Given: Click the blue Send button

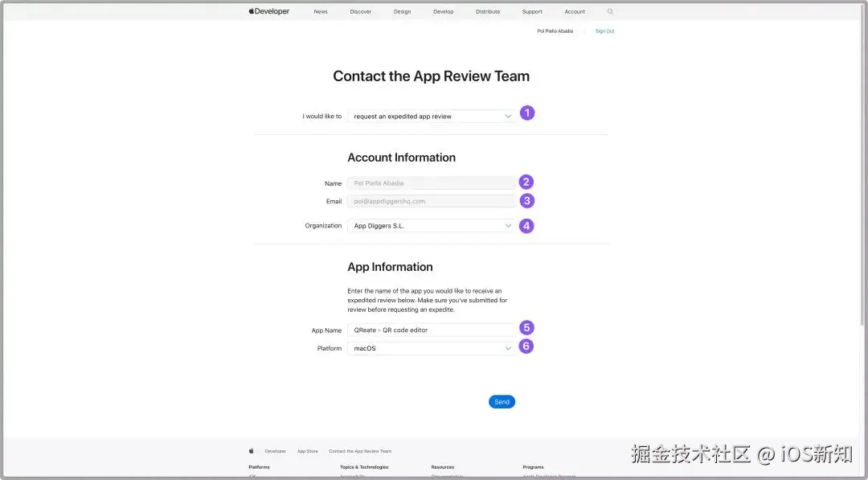Looking at the screenshot, I should 502,402.
